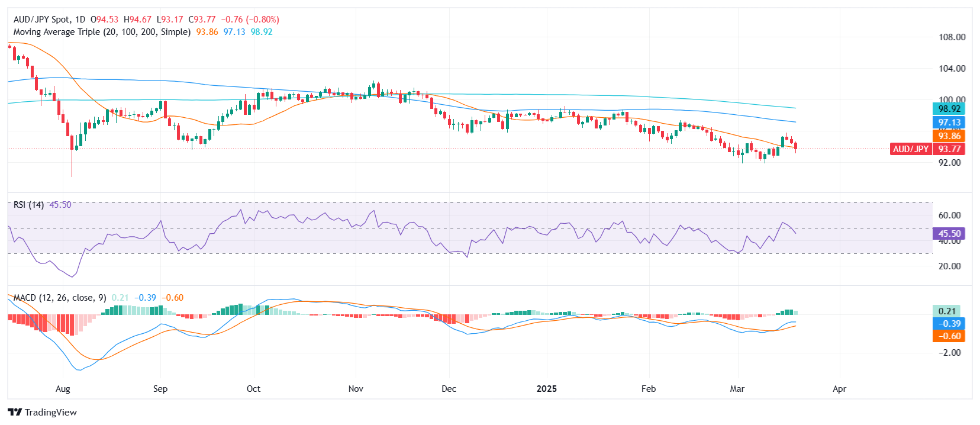Click the 93.77 current price label
This screenshot has width=980, height=425.
click(x=949, y=149)
